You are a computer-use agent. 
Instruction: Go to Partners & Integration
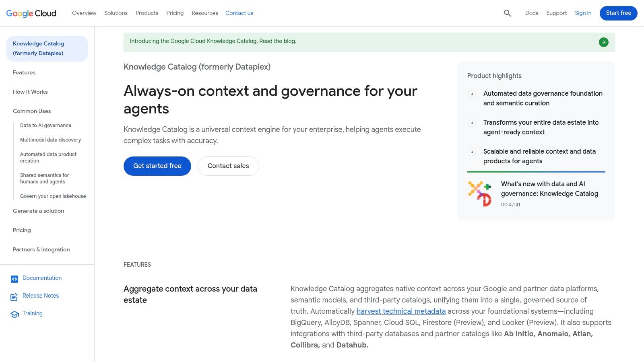click(x=41, y=250)
